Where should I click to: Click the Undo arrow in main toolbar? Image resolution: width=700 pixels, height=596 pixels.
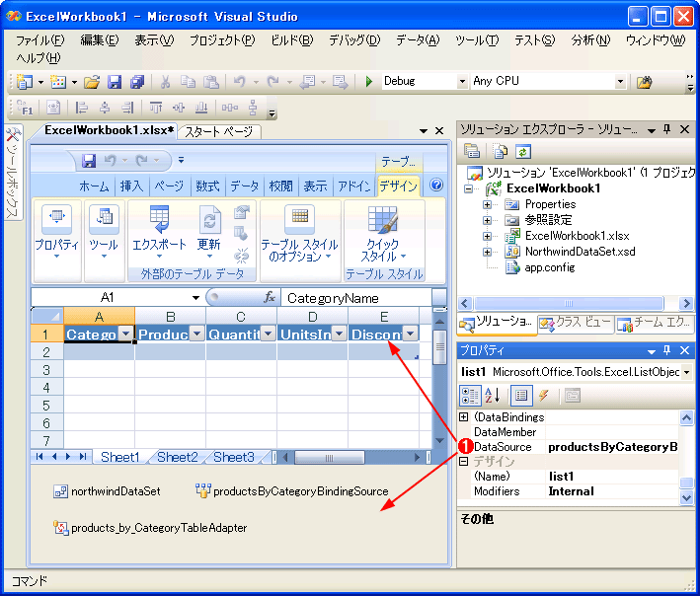pos(240,82)
